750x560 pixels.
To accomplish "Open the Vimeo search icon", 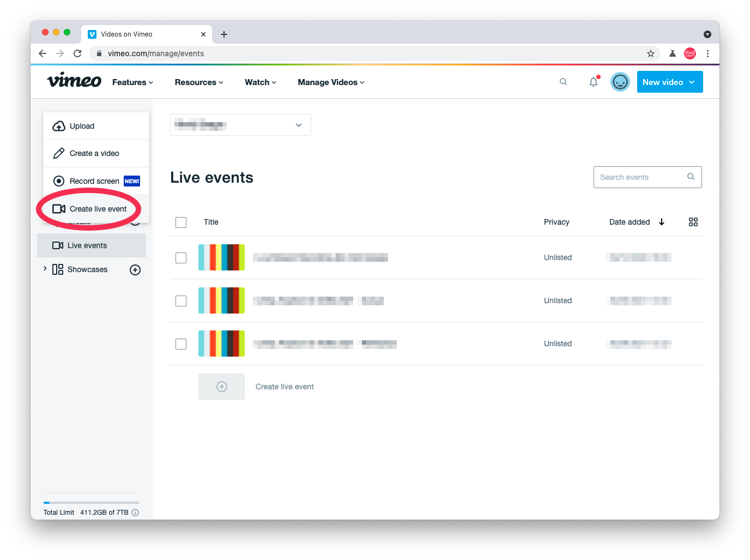I will coord(563,81).
